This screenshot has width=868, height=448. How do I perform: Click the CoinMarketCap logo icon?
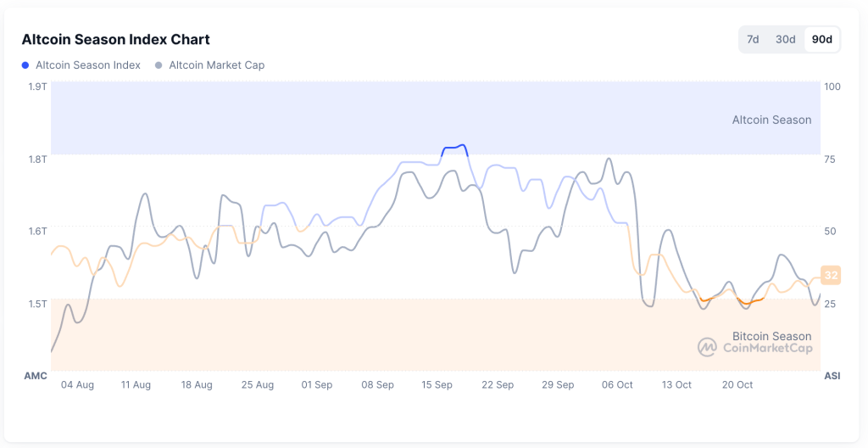point(707,347)
